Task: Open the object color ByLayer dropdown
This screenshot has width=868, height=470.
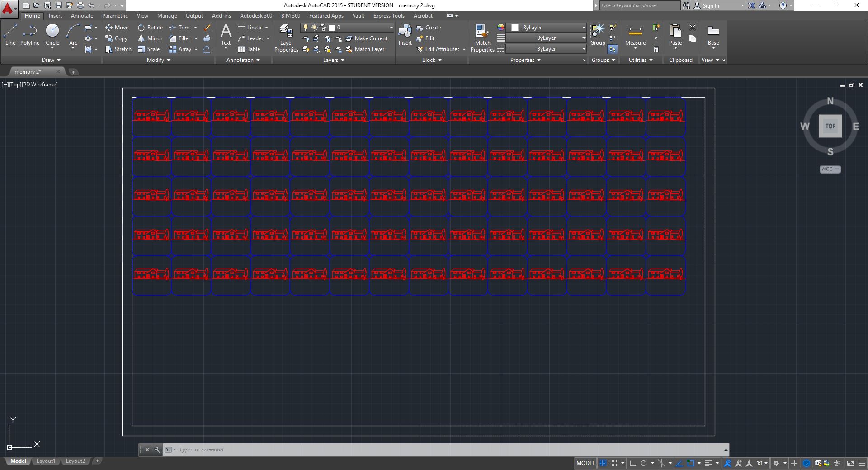Action: pos(546,28)
